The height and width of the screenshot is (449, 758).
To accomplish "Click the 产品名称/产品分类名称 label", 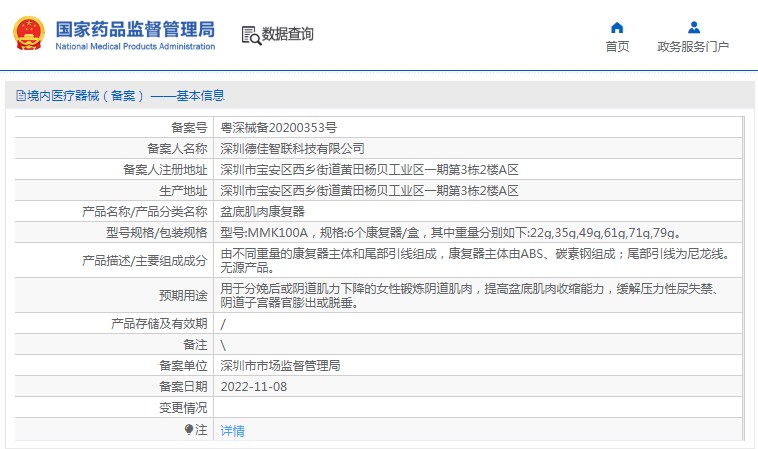I will (145, 211).
